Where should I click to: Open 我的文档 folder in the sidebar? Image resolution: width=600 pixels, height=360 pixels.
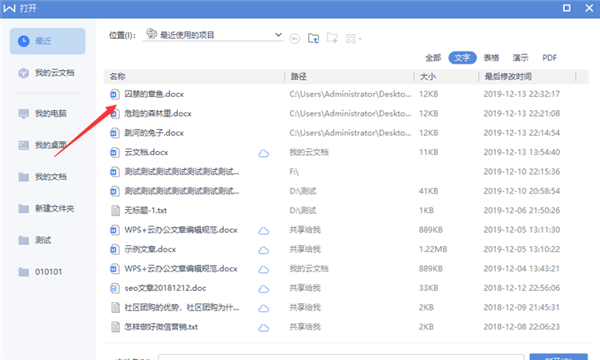click(x=43, y=177)
